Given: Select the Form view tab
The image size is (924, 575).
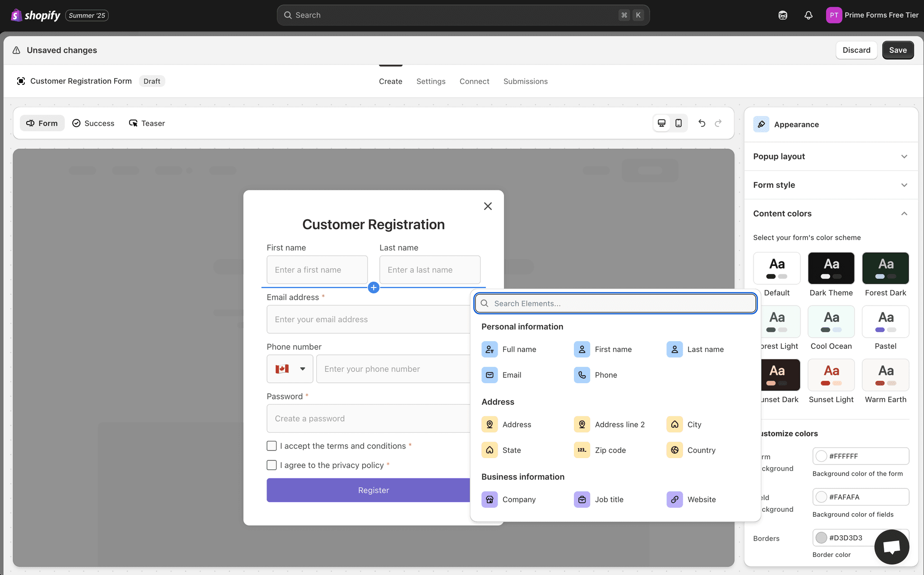Looking at the screenshot, I should coord(42,123).
